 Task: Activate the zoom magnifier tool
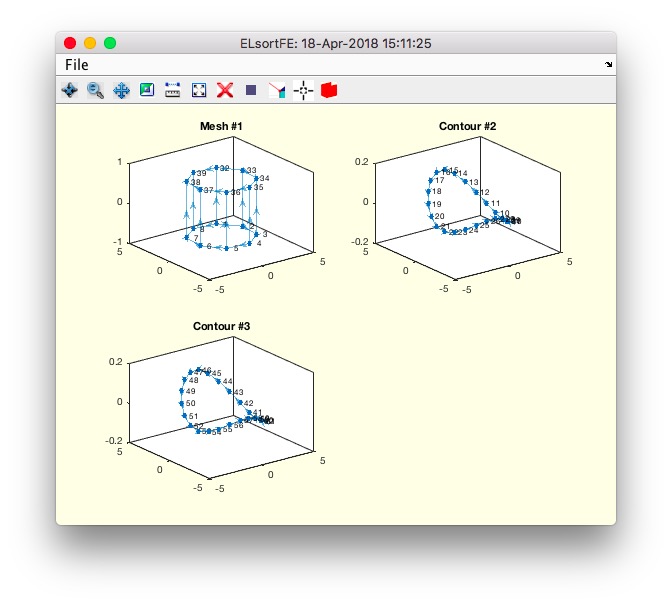96,90
